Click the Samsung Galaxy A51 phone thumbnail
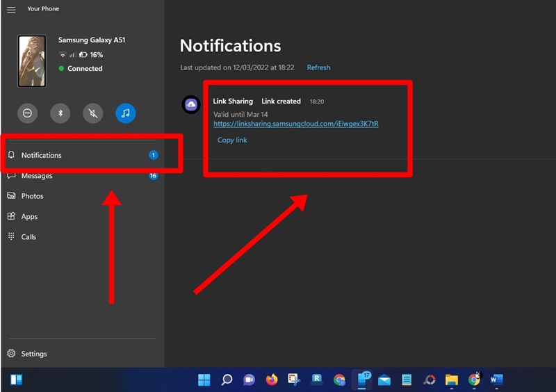The height and width of the screenshot is (392, 556). 32,61
